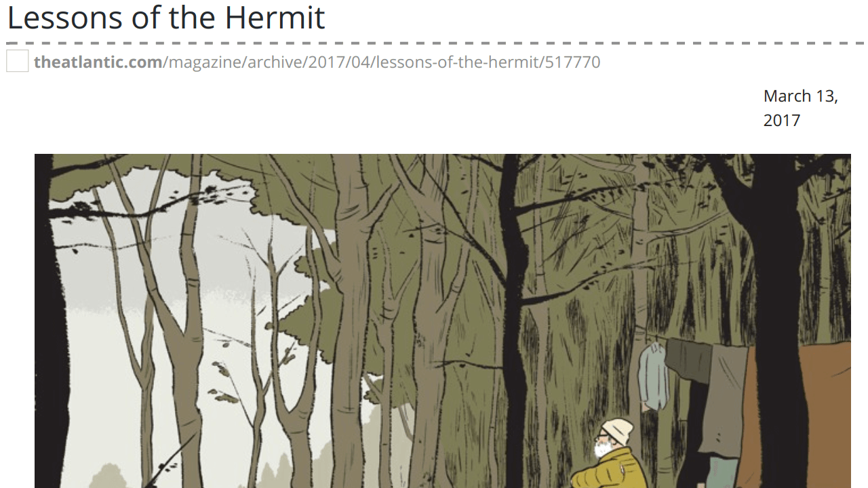Image resolution: width=868 pixels, height=488 pixels.
Task: Click the word "Hermit" in the headline
Action: coord(275,18)
